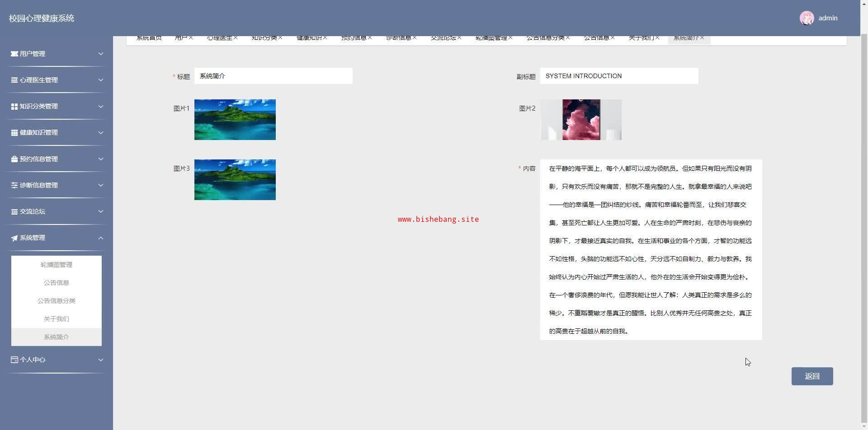Close the 系统简介 tab
868x430 pixels.
coord(702,38)
